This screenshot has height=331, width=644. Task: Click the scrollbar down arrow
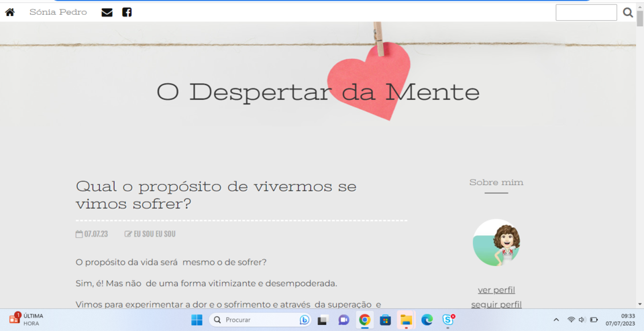[x=640, y=304]
